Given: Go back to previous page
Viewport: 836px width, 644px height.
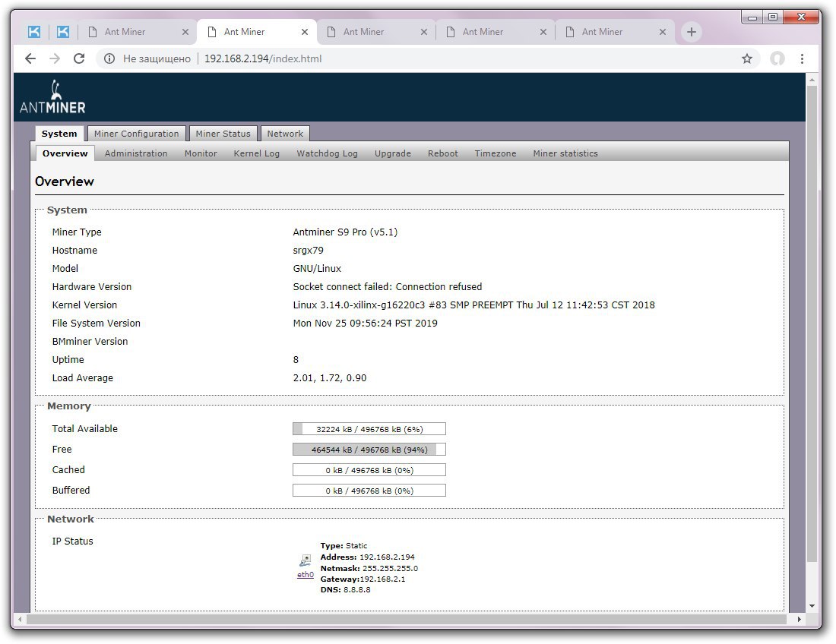Looking at the screenshot, I should [x=30, y=58].
